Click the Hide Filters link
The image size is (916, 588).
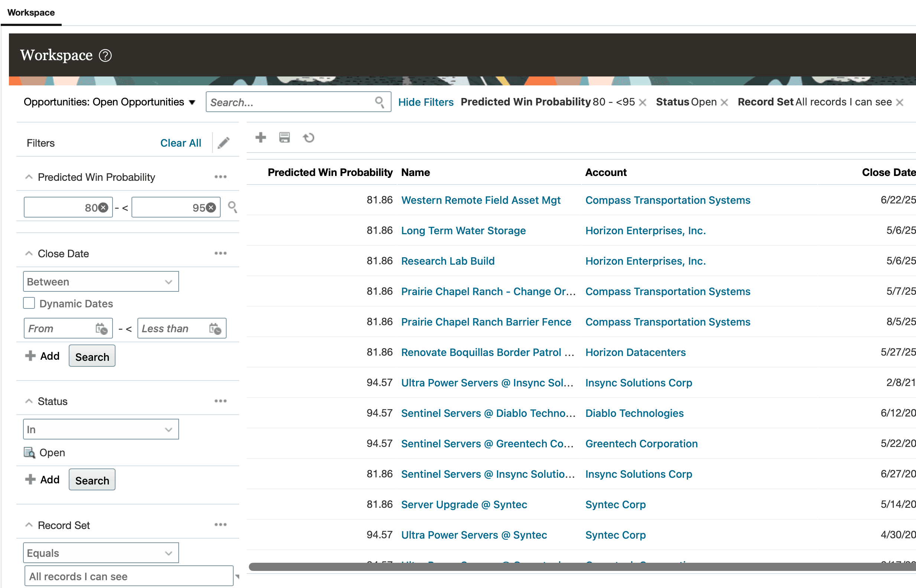(x=426, y=102)
